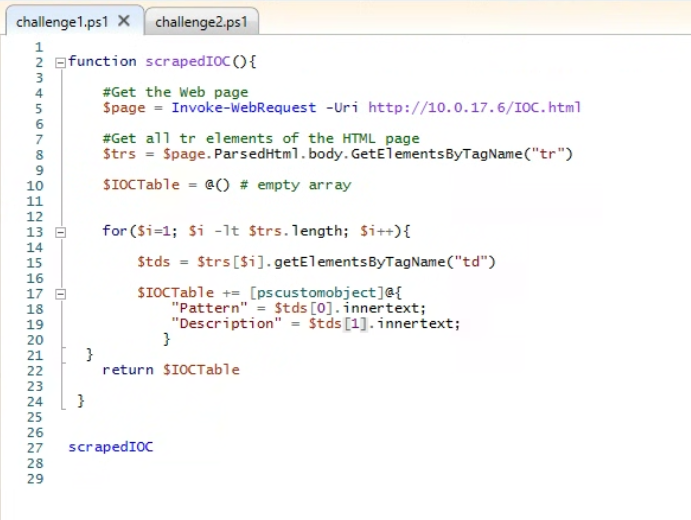Click the 'return $IOCTable' statement

click(171, 369)
